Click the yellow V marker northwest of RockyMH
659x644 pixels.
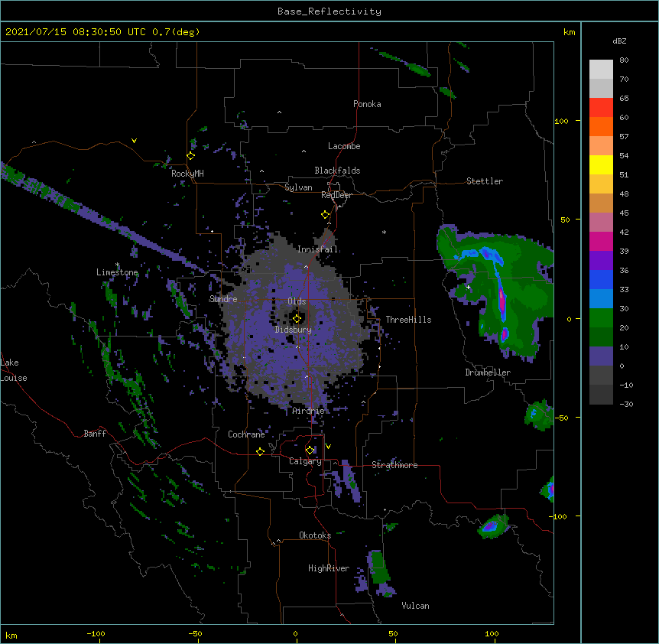(x=134, y=141)
